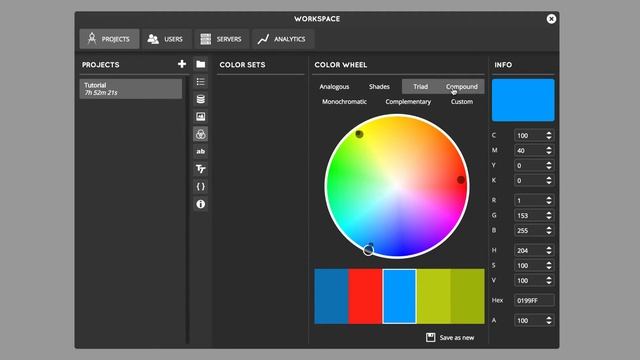Select the Tutorial project
The width and height of the screenshot is (640, 360).
coord(131,89)
